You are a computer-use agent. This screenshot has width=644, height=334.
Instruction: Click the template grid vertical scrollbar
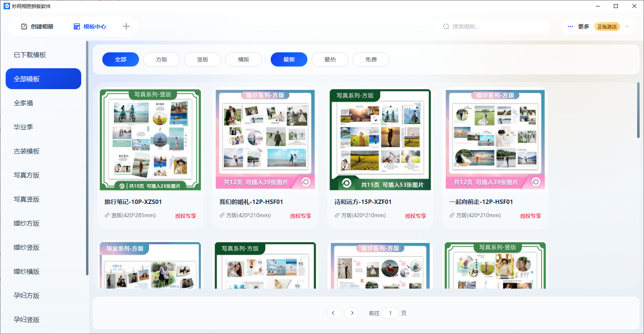[638, 110]
